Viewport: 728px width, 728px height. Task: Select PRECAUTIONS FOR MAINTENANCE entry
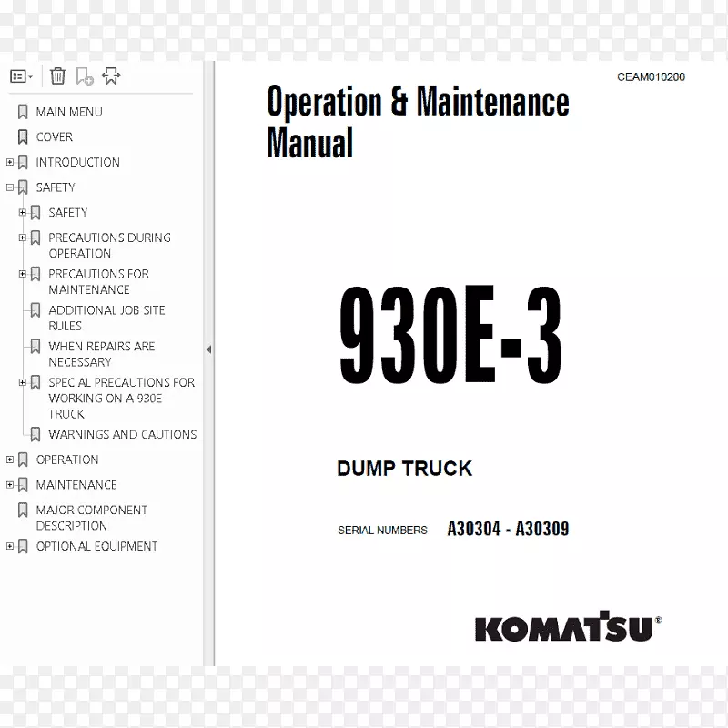pos(98,281)
